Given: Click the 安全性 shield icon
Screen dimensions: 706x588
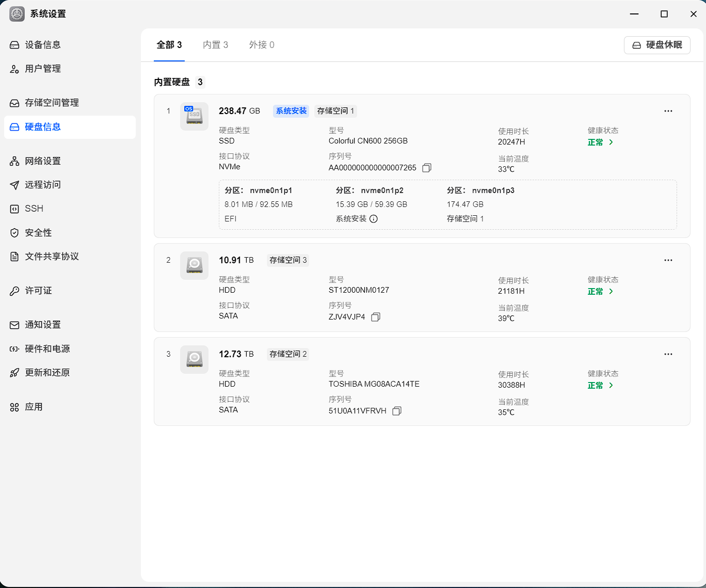Looking at the screenshot, I should [14, 233].
